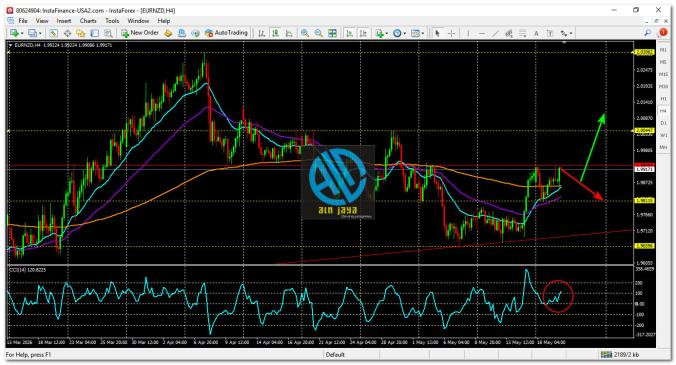The image size is (676, 365).
Task: Click the Profiles toolbar icon
Action: pyautogui.click(x=32, y=33)
